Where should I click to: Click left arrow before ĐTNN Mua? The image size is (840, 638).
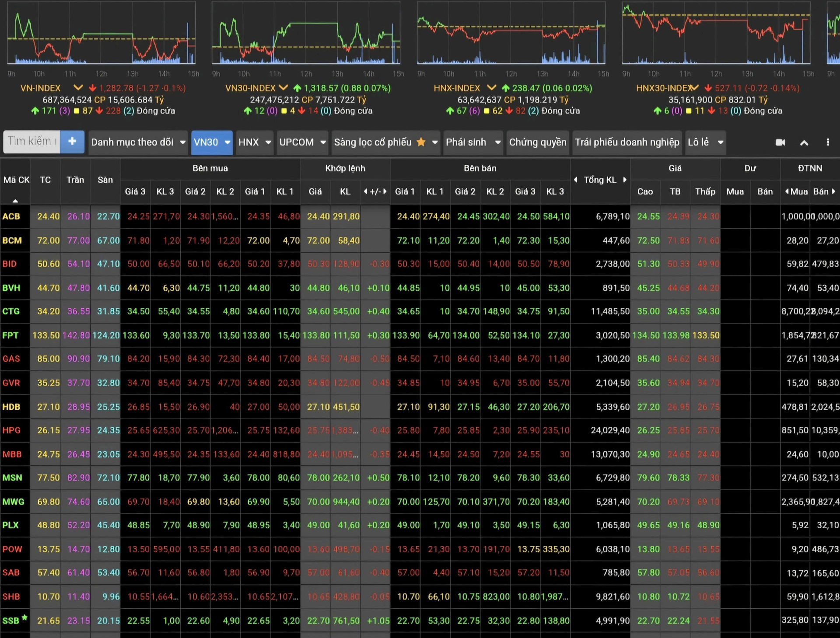[787, 192]
